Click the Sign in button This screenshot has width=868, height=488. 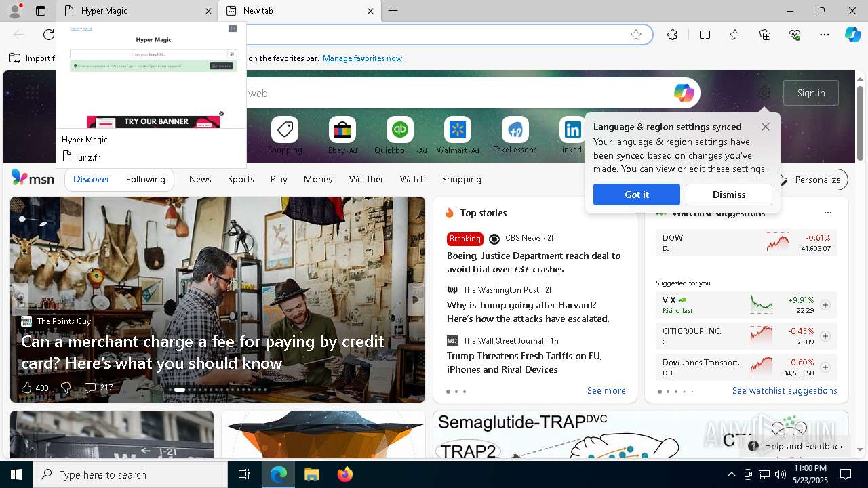point(811,93)
